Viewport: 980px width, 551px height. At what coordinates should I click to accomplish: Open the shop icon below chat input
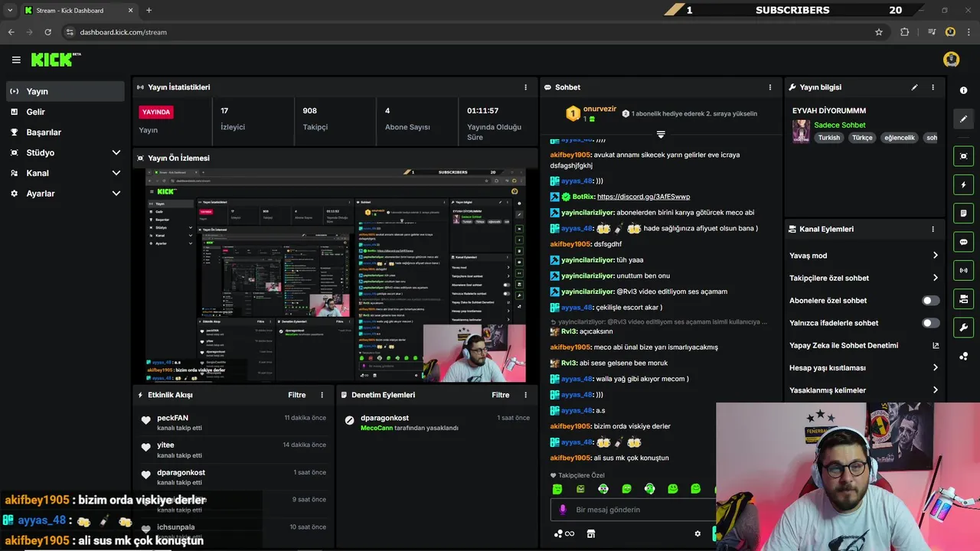pyautogui.click(x=591, y=534)
